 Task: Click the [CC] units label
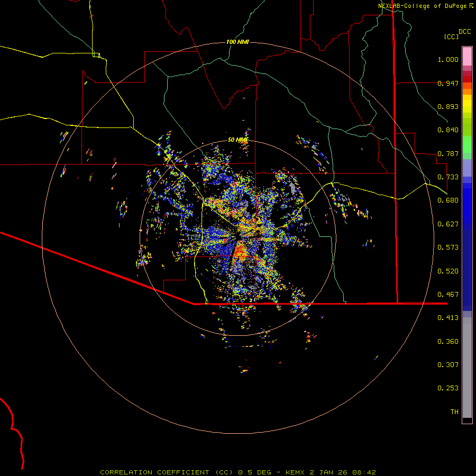coord(452,36)
